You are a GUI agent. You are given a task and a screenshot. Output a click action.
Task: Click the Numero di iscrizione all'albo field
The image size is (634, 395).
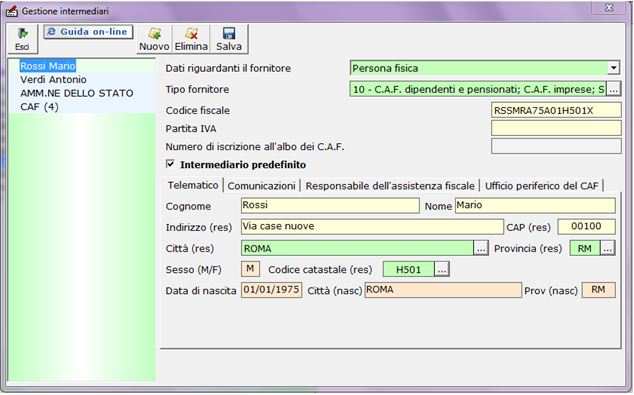click(x=556, y=146)
